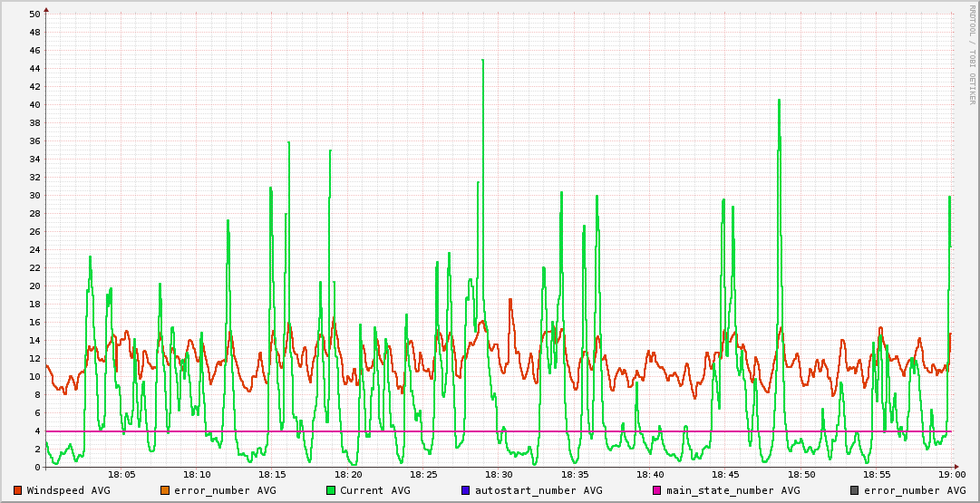Click the magenta main_state_number legend swatch
Viewport: 980px width, 503px height.
(657, 490)
